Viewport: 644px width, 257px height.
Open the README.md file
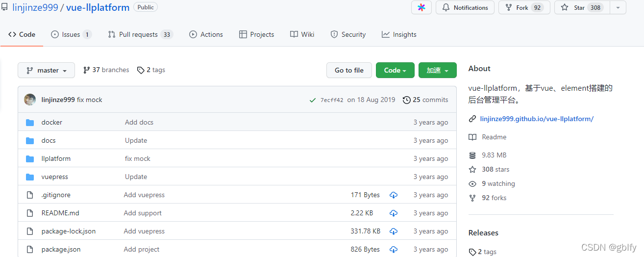tap(60, 213)
